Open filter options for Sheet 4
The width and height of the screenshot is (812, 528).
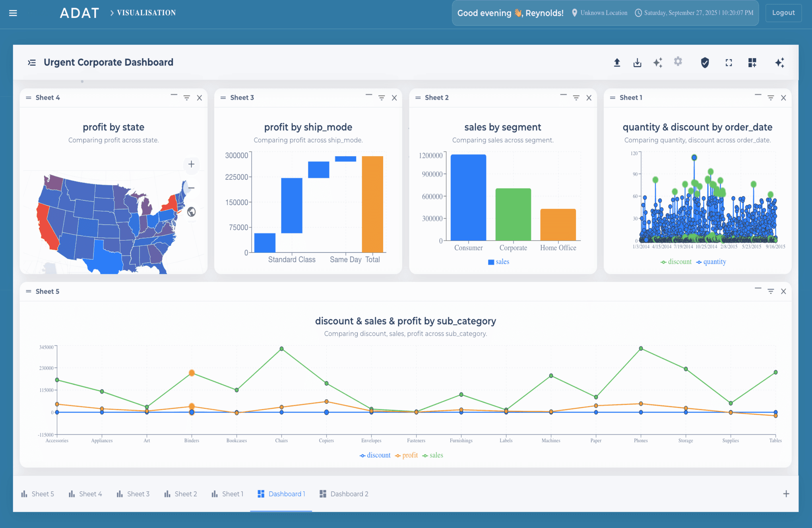[186, 98]
